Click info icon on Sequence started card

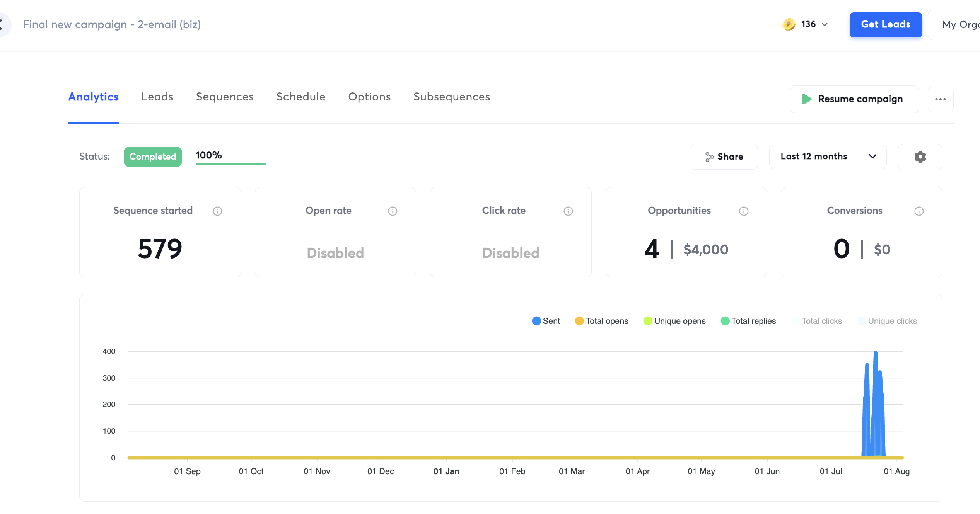point(217,211)
